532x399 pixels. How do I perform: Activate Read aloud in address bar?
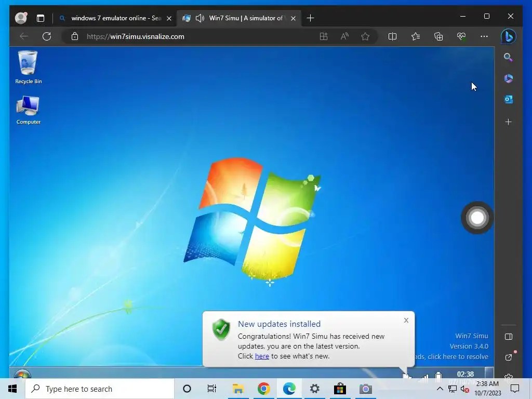344,36
